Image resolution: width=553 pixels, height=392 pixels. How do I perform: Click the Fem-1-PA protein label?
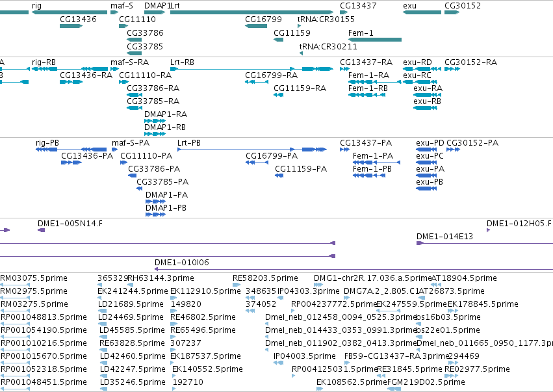(x=373, y=156)
